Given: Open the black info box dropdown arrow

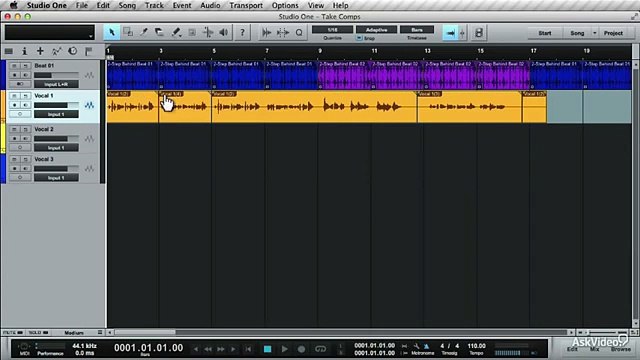Looking at the screenshot, I should pos(90,36).
